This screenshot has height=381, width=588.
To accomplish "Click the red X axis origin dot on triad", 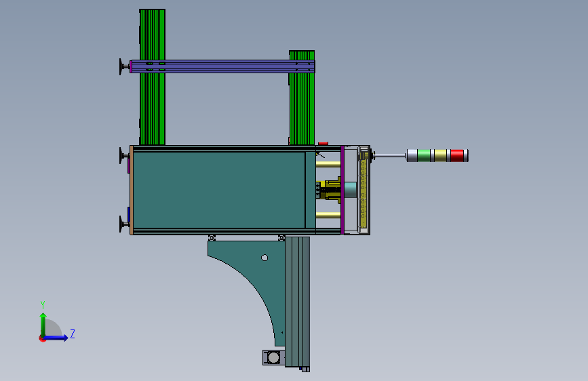I will (41, 338).
